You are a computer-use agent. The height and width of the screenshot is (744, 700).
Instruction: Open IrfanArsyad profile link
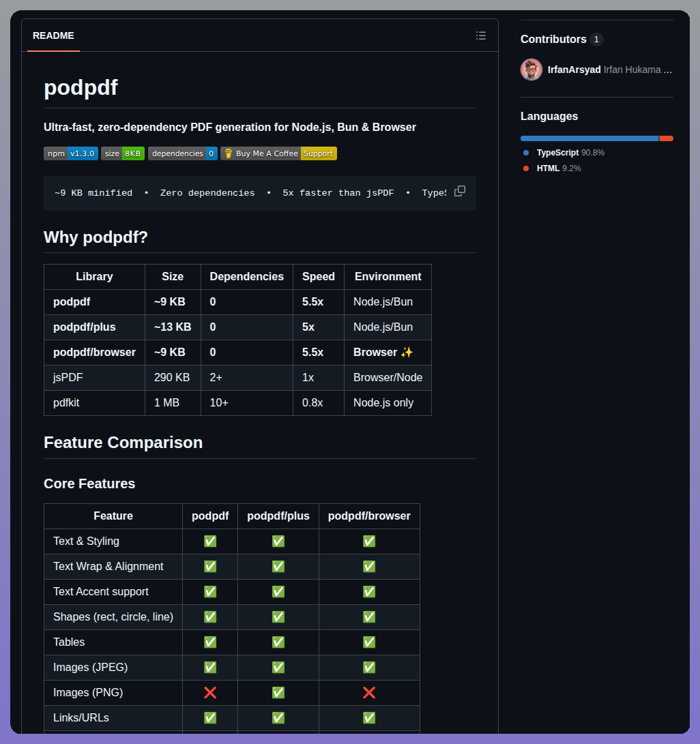click(x=574, y=70)
